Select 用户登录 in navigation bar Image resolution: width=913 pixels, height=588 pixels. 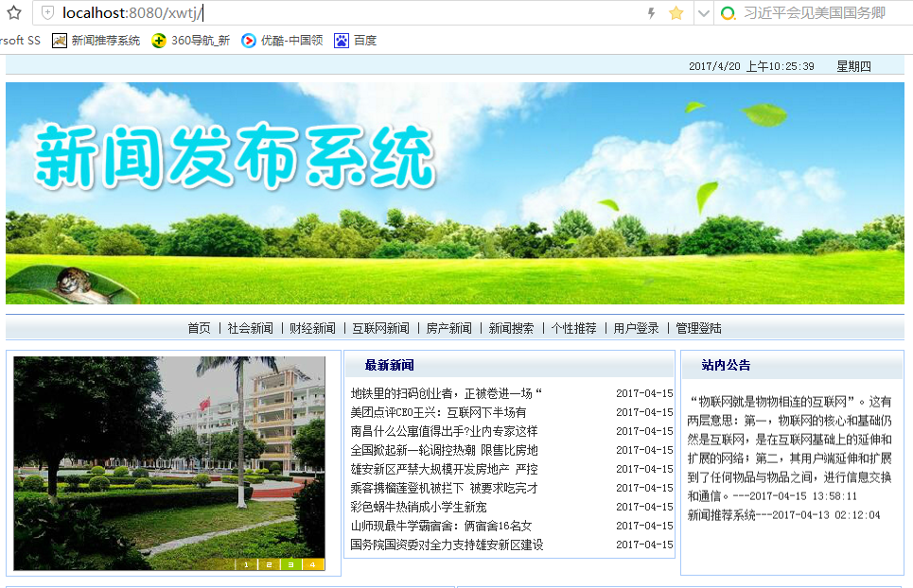point(636,328)
